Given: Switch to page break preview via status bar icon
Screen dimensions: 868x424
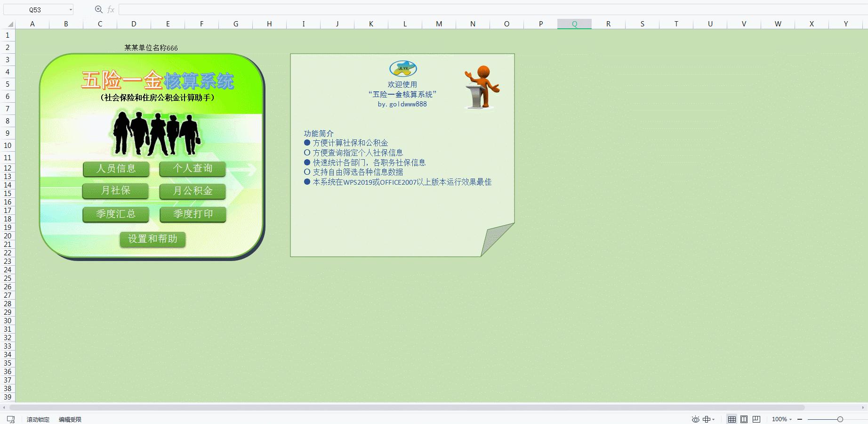Looking at the screenshot, I should coord(756,419).
